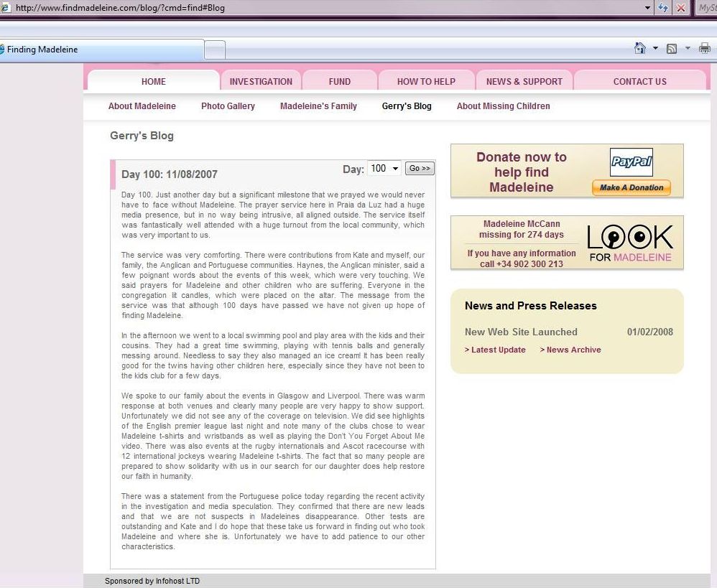Click the Look for Madeleine logo

pos(630,243)
